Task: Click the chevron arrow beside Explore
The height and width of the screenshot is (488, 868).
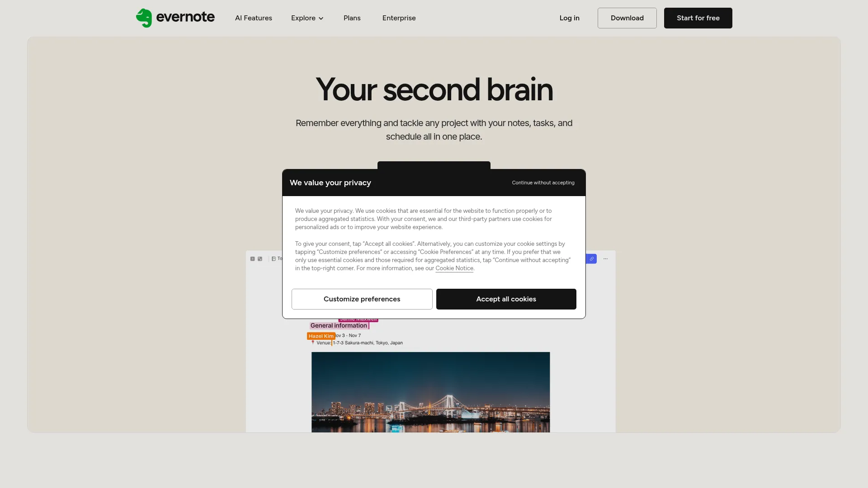Action: (x=321, y=19)
